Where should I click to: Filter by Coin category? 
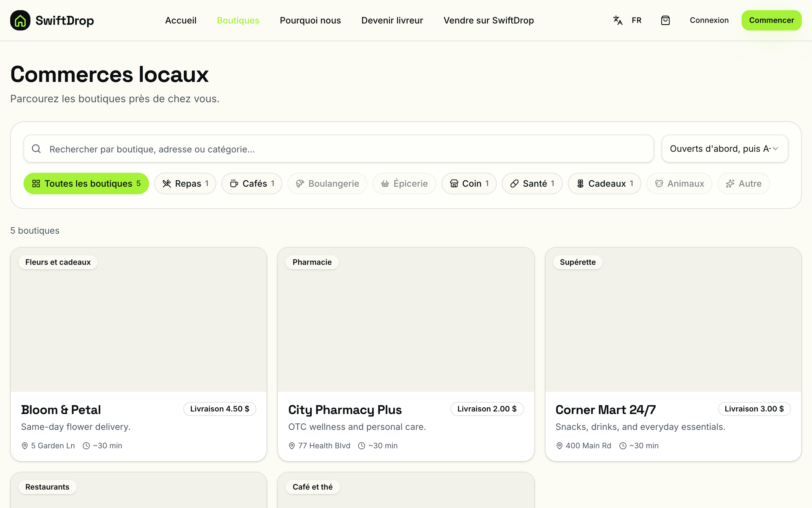pos(469,184)
